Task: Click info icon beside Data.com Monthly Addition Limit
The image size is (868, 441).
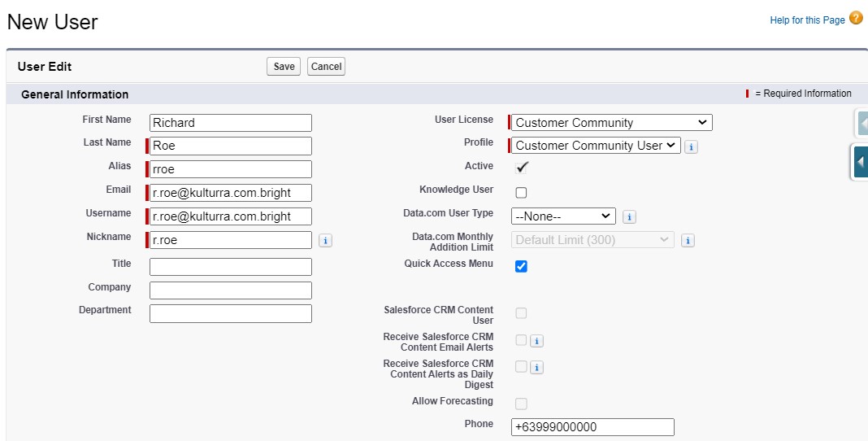Action: tap(687, 240)
